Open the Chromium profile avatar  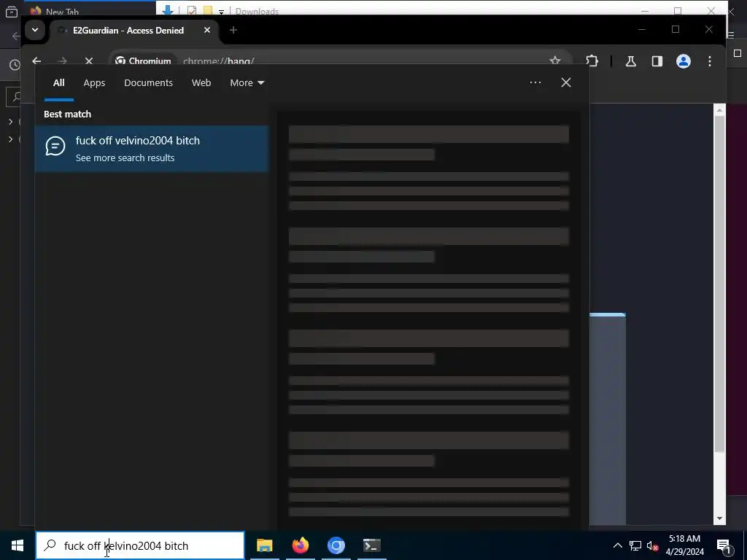[684, 61]
